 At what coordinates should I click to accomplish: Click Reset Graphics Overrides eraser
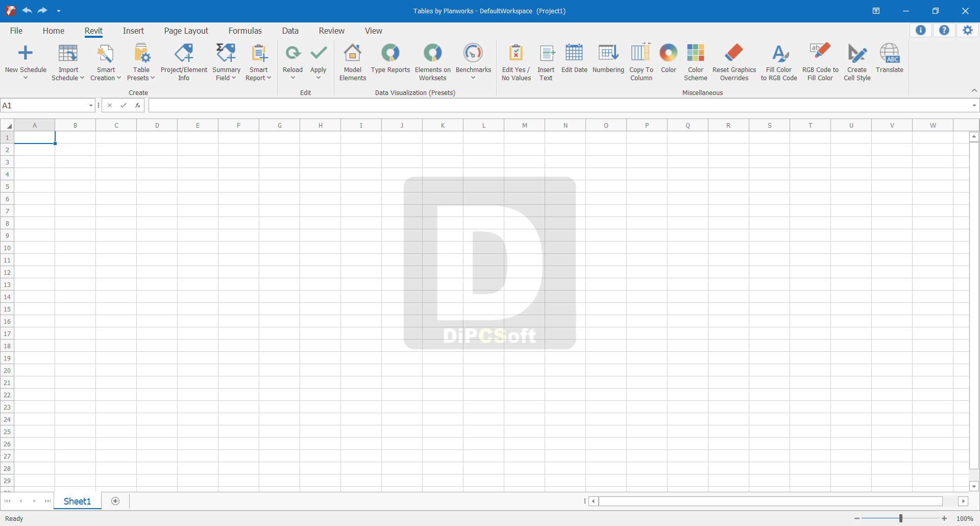(x=734, y=62)
